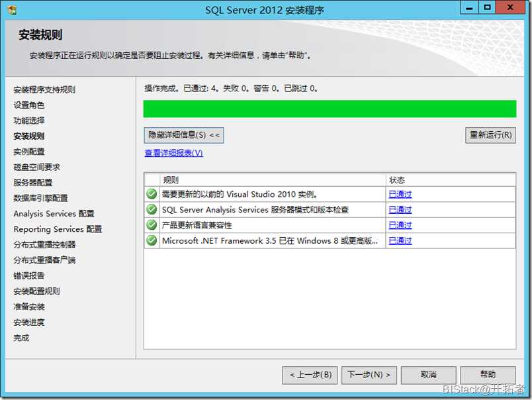Select 设置角色 step in sidebar
The height and width of the screenshot is (400, 532).
click(29, 105)
